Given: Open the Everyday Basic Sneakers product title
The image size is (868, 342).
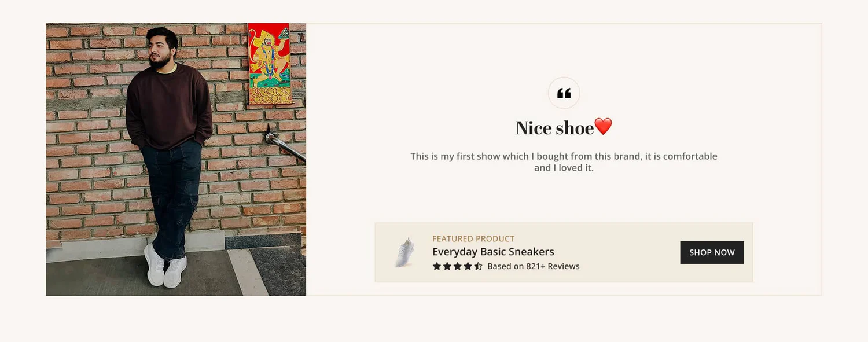Looking at the screenshot, I should pos(493,252).
